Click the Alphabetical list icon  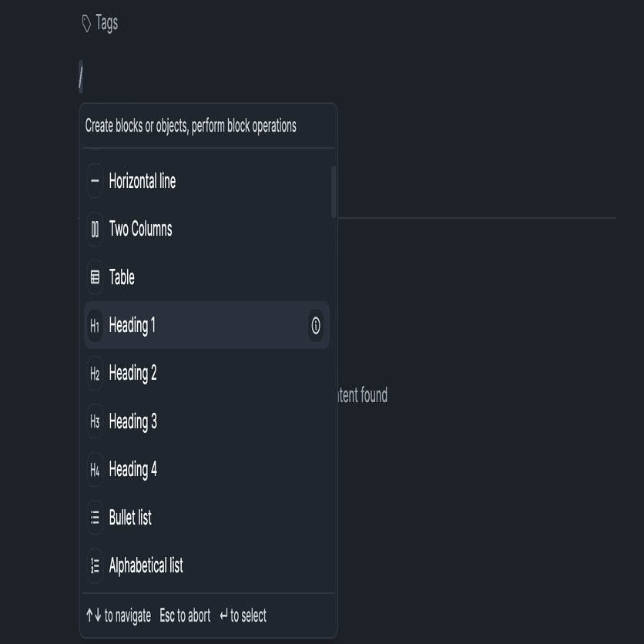(95, 566)
